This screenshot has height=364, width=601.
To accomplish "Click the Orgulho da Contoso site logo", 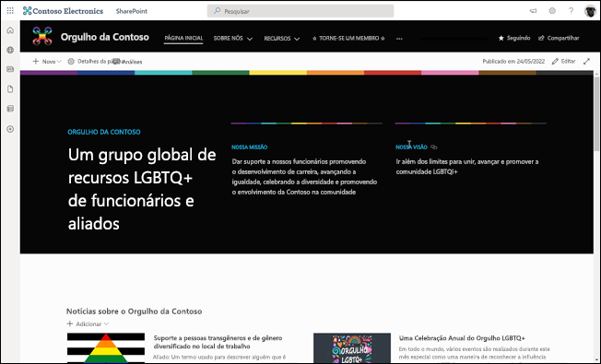I will [x=42, y=37].
